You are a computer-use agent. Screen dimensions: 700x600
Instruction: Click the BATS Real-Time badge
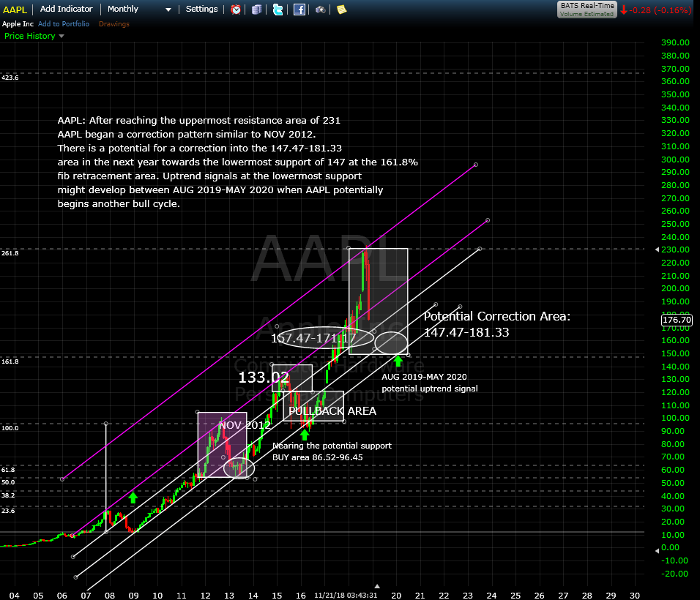[x=587, y=10]
